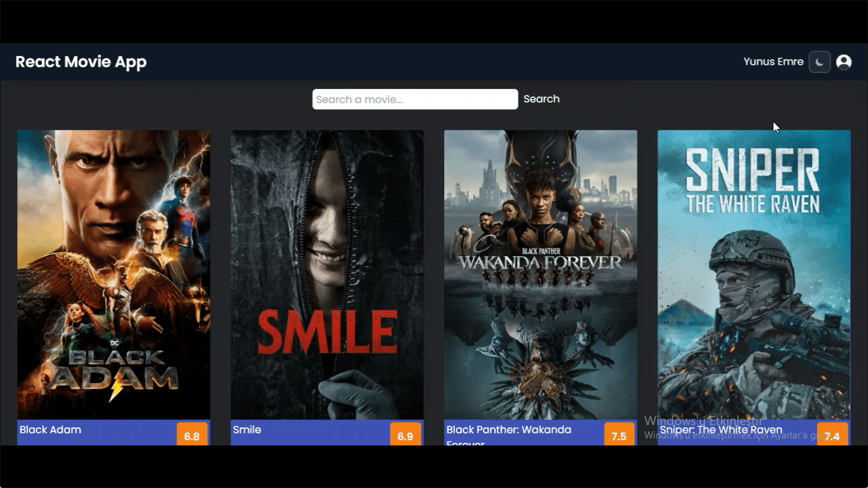Open the Wakanda Forever movie poster
The image size is (868, 488).
(x=541, y=274)
